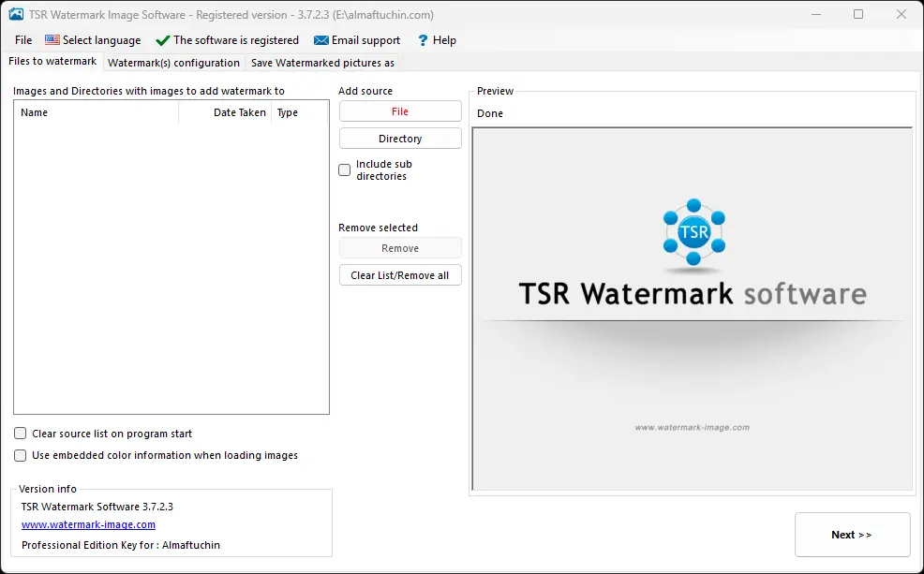Click the Done status text in Preview

(x=490, y=113)
